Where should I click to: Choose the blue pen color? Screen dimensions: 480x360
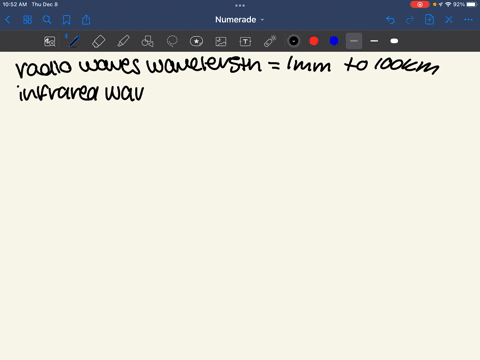(334, 41)
